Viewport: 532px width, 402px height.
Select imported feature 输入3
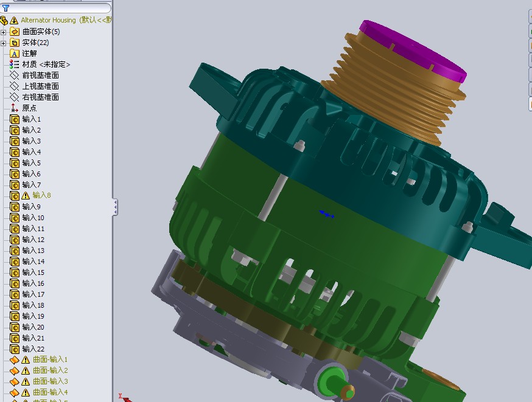coord(32,140)
